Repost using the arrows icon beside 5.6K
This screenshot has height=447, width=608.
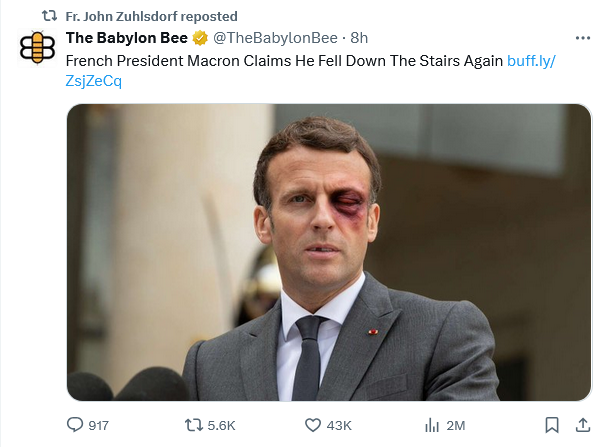tap(193, 425)
